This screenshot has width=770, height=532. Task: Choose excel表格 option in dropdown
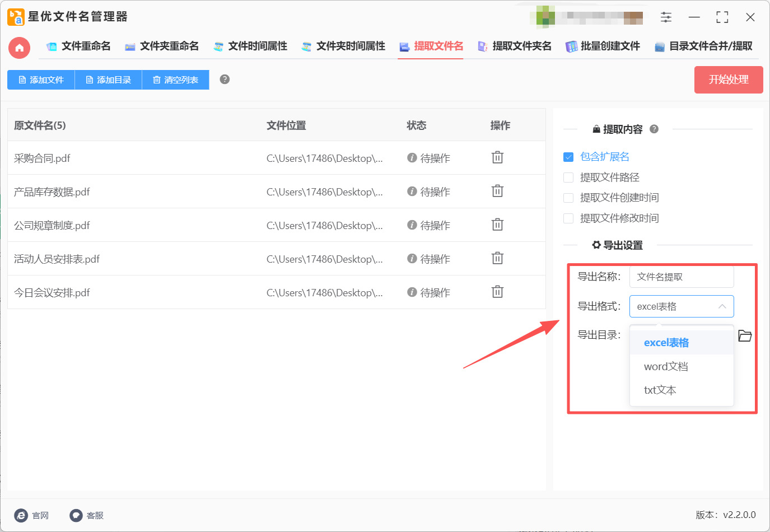682,343
